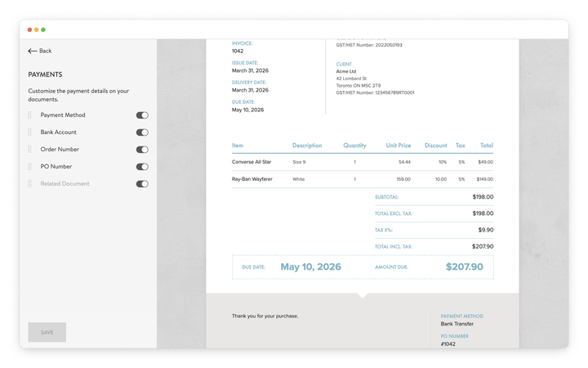Click the issue date March 31, 2026
The height and width of the screenshot is (368, 588).
click(250, 70)
